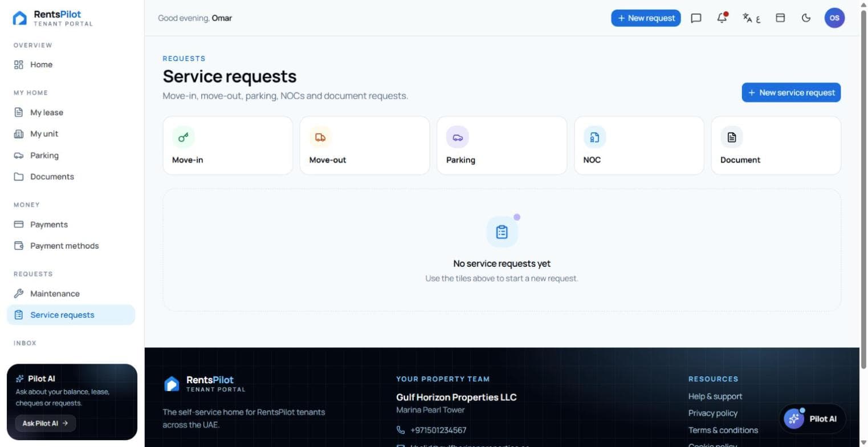Click the layout panel icon in header

coord(780,18)
